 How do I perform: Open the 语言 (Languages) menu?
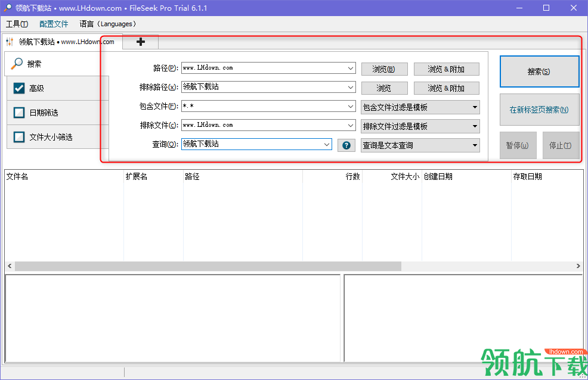pyautogui.click(x=107, y=24)
